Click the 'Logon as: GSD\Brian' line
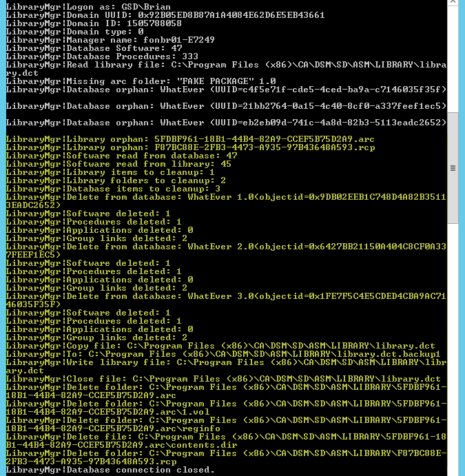The width and height of the screenshot is (465, 476). click(88, 7)
